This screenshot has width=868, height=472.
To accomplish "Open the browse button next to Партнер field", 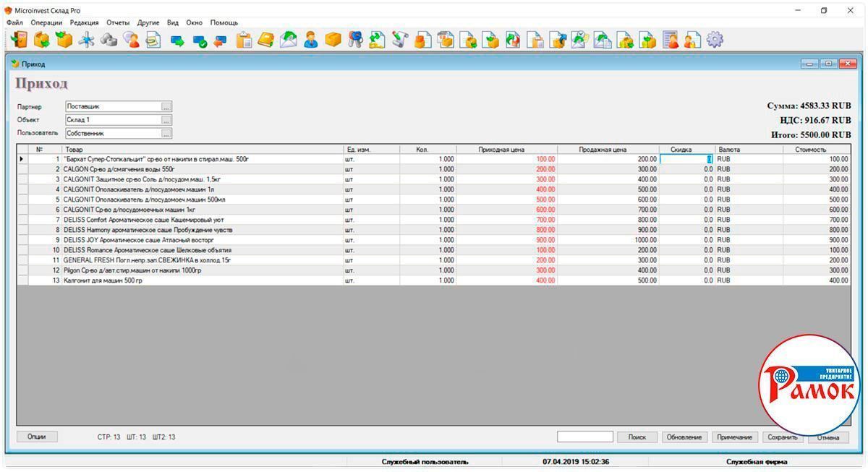I will [166, 107].
